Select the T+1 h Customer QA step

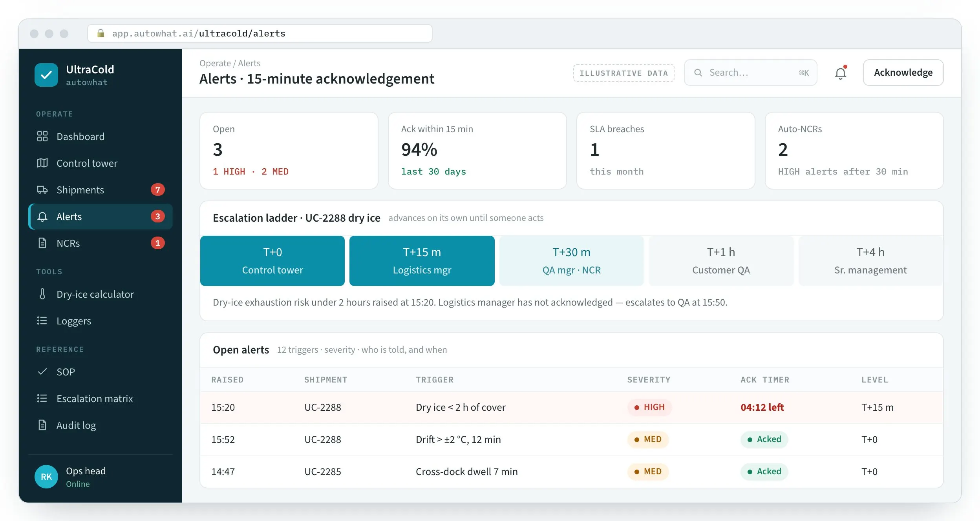721,261
